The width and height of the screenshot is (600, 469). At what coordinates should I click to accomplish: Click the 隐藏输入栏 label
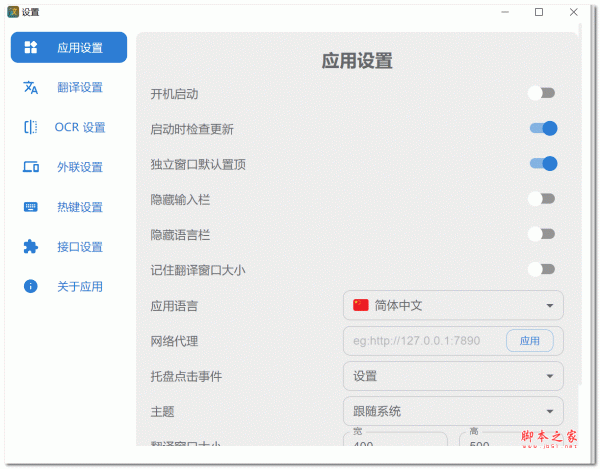(180, 200)
